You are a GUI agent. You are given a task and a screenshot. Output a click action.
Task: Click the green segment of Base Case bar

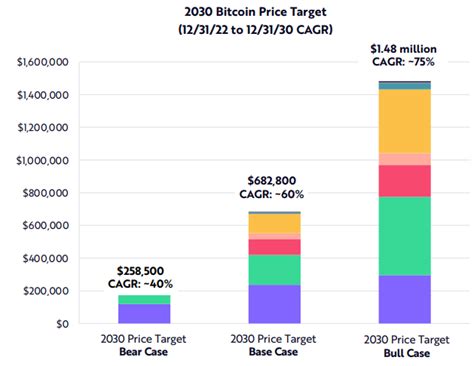pos(274,270)
